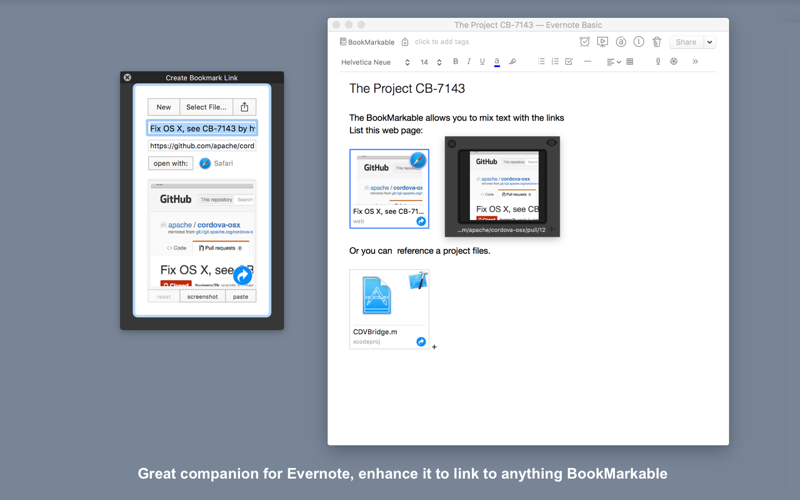This screenshot has width=800, height=500.
Task: Click the plus icon in the preview popup
Action: [552, 230]
